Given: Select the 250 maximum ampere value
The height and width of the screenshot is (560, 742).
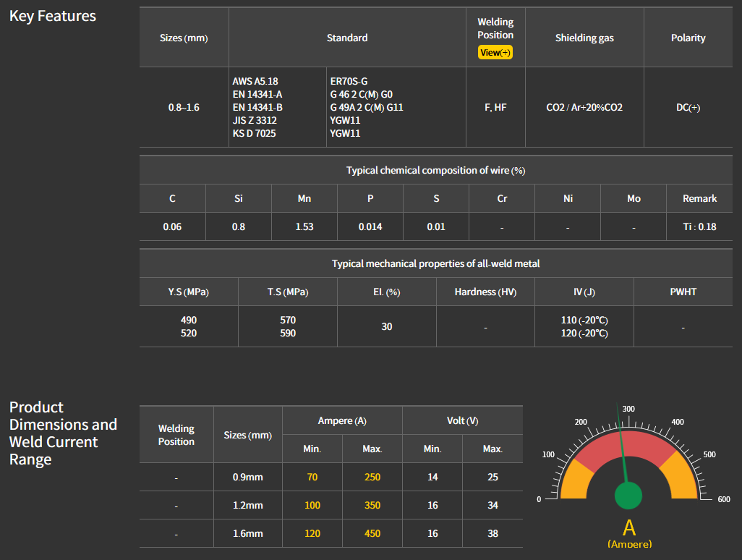Looking at the screenshot, I should tap(372, 477).
